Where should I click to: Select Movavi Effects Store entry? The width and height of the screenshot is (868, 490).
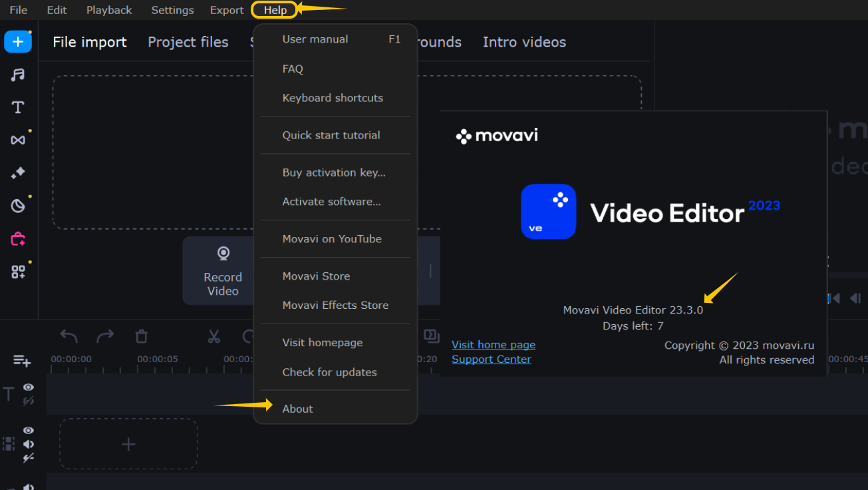(x=335, y=306)
